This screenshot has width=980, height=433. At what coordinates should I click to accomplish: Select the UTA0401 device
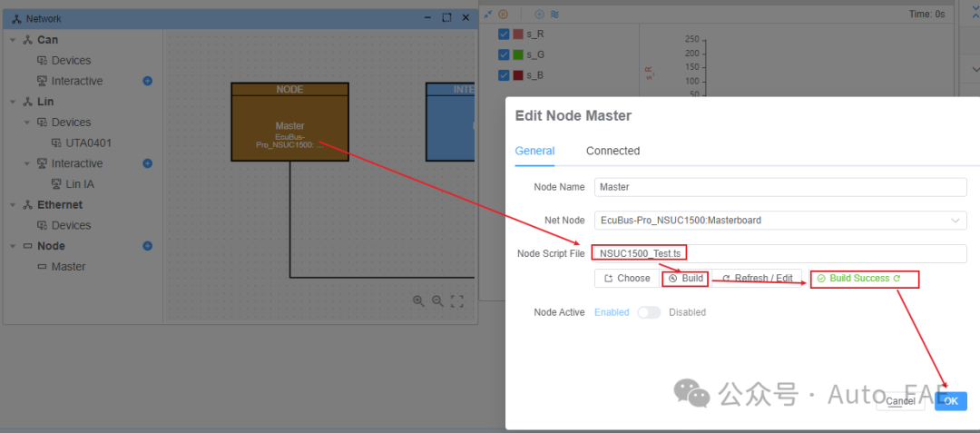pos(88,143)
